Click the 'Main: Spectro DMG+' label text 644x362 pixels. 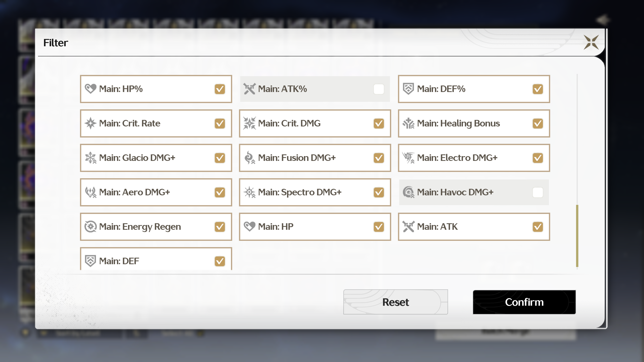pyautogui.click(x=300, y=193)
